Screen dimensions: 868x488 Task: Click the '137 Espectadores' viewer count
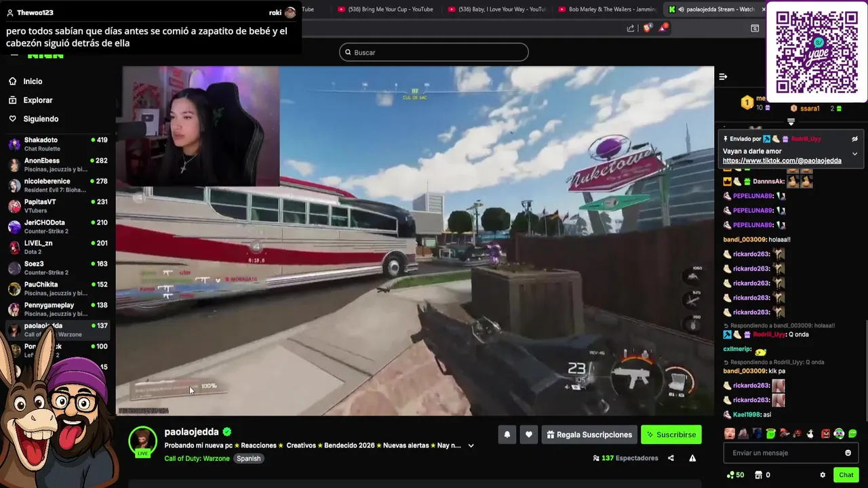(x=625, y=458)
